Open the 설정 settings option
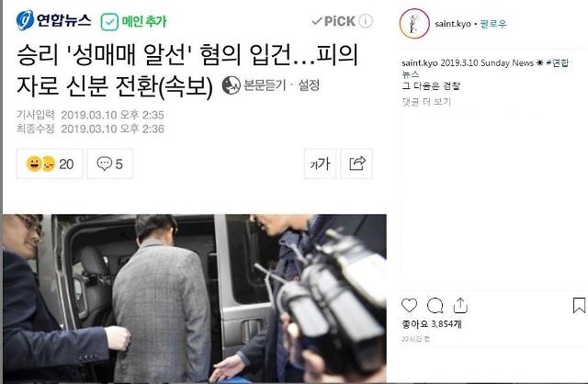The width and height of the screenshot is (588, 384). point(309,85)
